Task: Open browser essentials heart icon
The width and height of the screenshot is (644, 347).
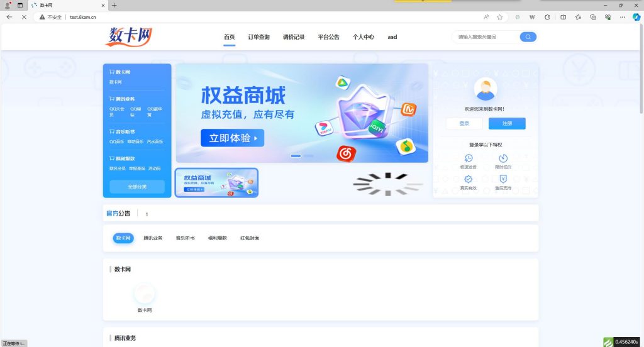Action: click(x=608, y=17)
